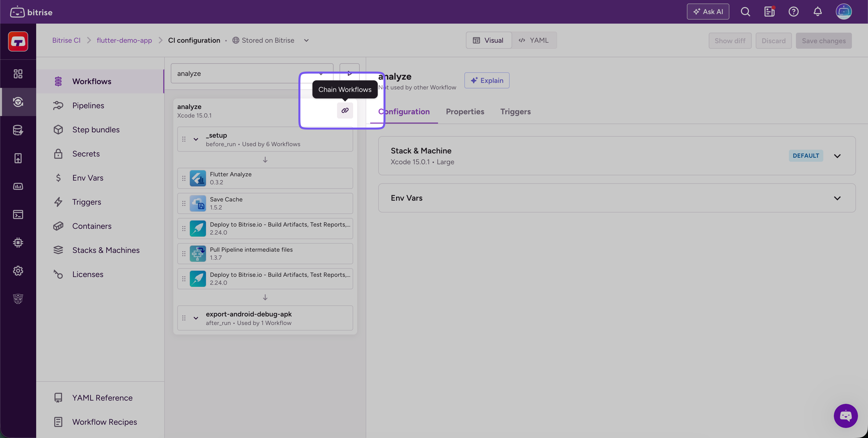Open the YAML Reference link
The image size is (868, 438).
[100, 398]
